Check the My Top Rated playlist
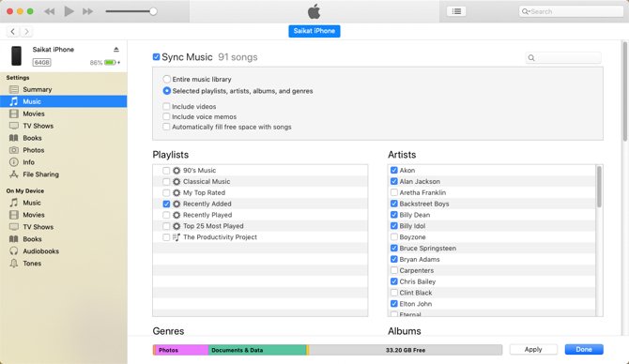 pyautogui.click(x=166, y=193)
